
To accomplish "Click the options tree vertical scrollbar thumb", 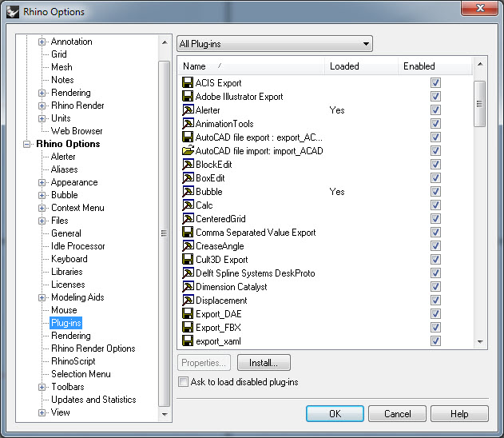I will (x=165, y=234).
